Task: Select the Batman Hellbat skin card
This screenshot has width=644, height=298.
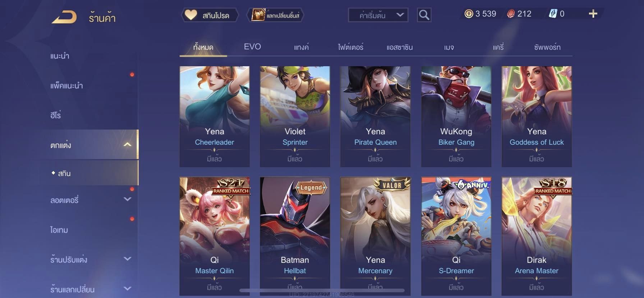Action: (295, 236)
